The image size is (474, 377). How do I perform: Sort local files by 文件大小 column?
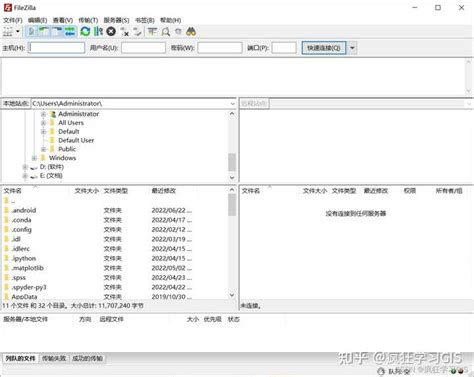pyautogui.click(x=87, y=191)
